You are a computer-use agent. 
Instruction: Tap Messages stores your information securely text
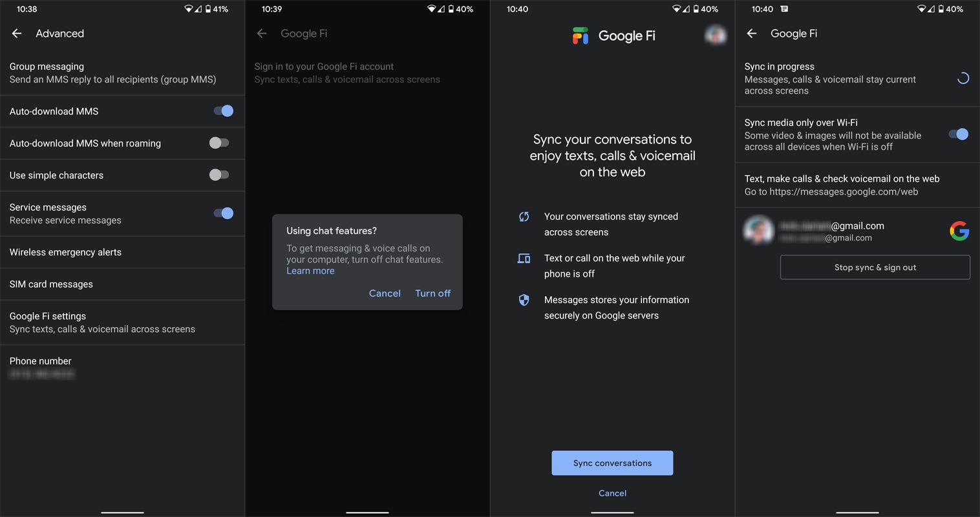point(617,308)
